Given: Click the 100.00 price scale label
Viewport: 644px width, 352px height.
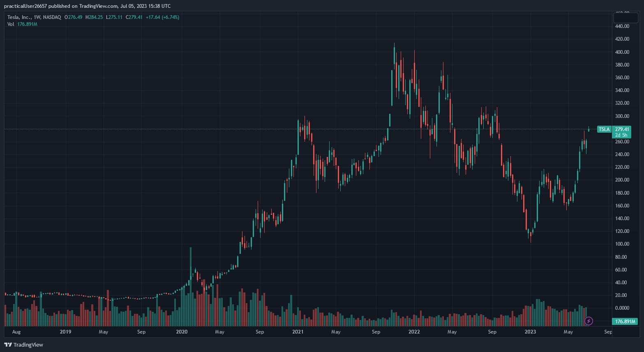Looking at the screenshot, I should [x=622, y=244].
